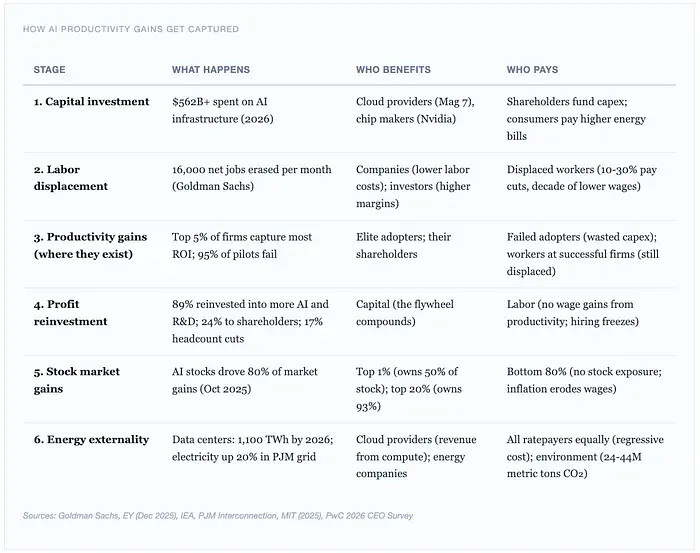This screenshot has height=553, width=700.
Task: Select the '4. Profit reinvestment' row label
Action: pyautogui.click(x=70, y=313)
